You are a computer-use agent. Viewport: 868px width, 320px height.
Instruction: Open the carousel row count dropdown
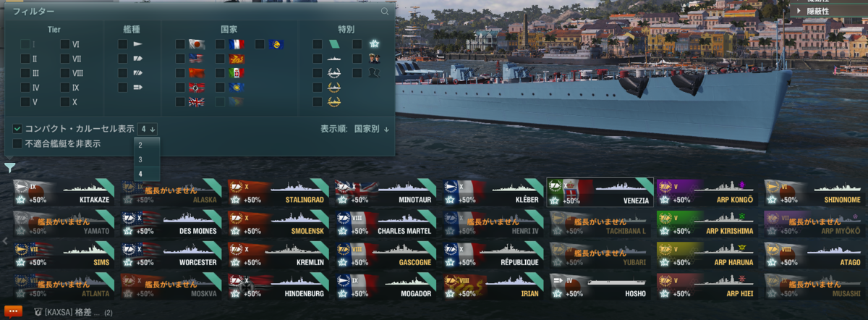148,129
